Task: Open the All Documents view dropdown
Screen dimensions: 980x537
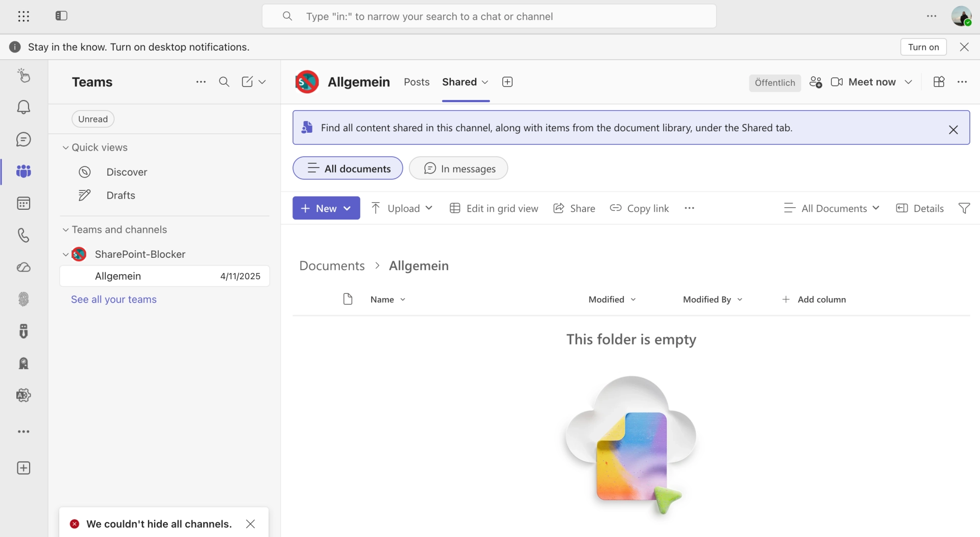Action: (831, 208)
